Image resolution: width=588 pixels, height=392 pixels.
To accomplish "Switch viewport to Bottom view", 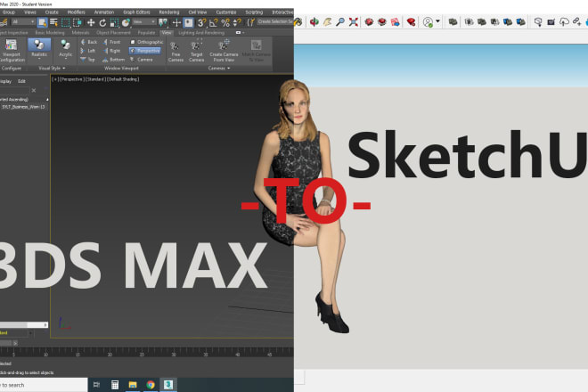I will pos(114,60).
